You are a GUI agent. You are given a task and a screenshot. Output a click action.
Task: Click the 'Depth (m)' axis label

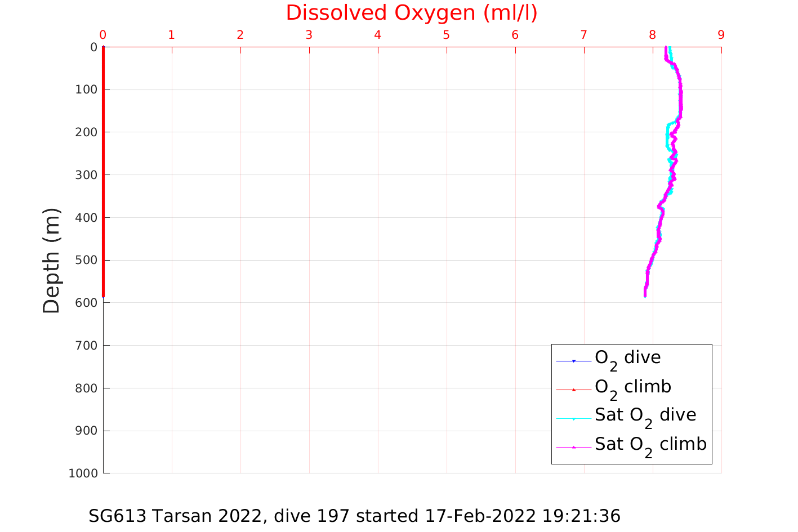[51, 260]
